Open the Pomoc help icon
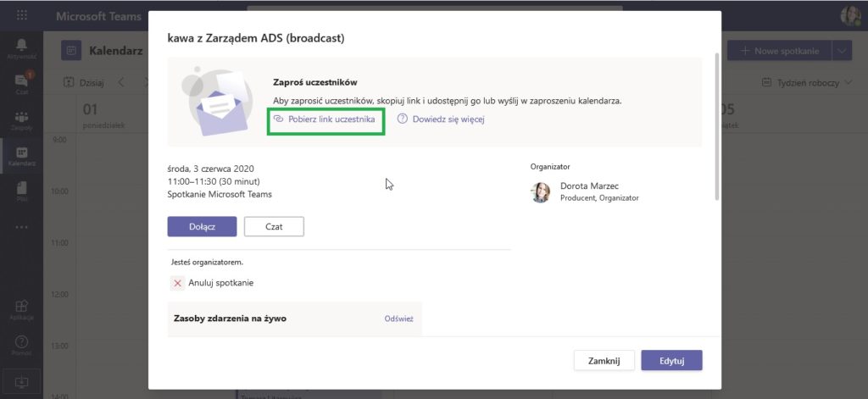The image size is (868, 399). pos(21,346)
